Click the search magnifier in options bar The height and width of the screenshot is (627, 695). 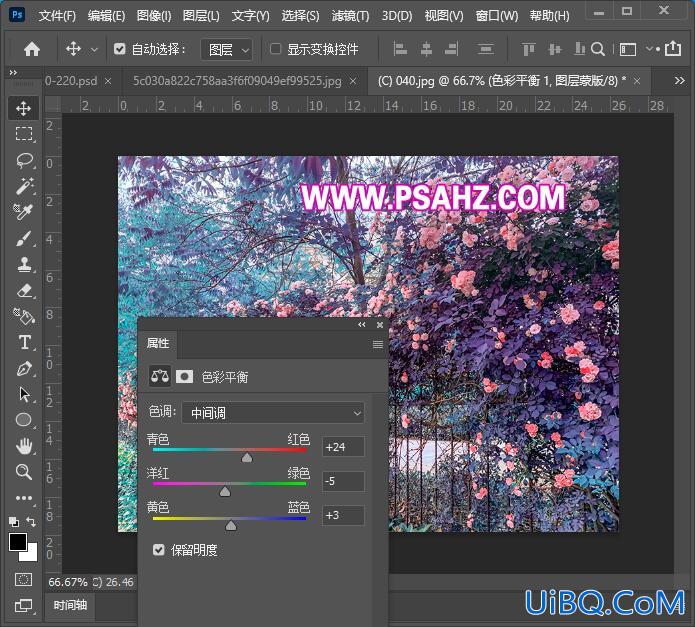click(597, 49)
